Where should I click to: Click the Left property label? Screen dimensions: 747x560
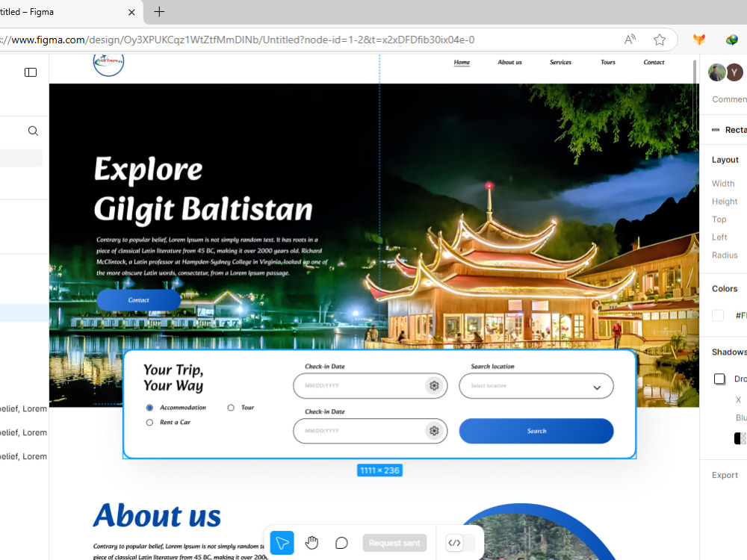pyautogui.click(x=719, y=237)
